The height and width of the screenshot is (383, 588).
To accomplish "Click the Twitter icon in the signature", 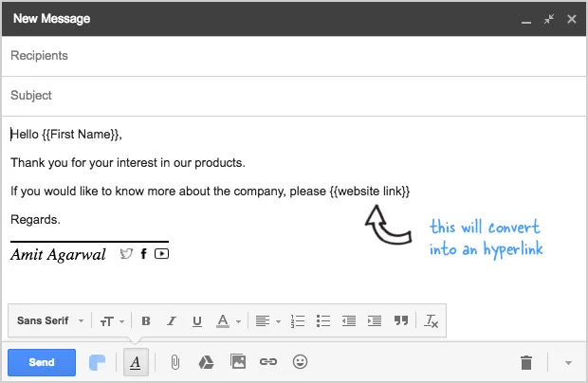I will [x=126, y=254].
